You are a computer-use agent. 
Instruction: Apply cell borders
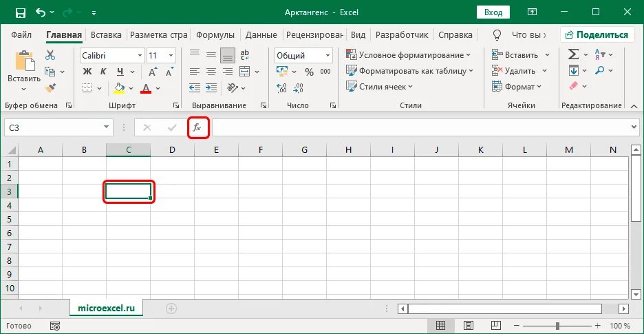[x=87, y=88]
